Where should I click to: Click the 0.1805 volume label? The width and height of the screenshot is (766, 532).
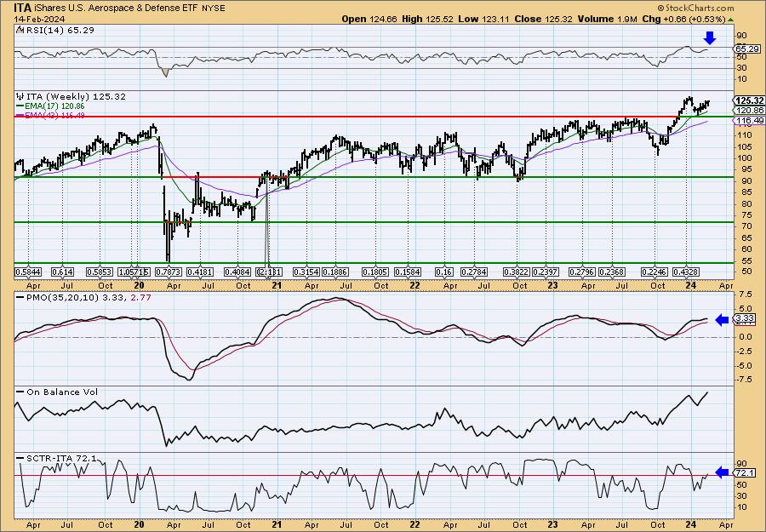(x=375, y=272)
